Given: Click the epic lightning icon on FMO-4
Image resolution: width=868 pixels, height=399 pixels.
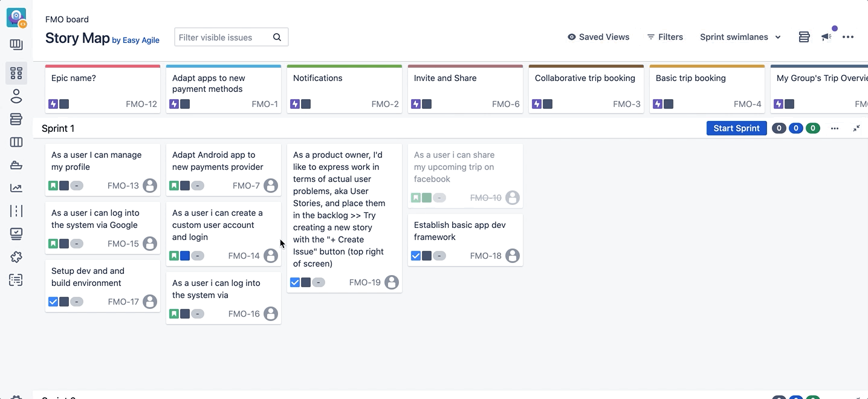Looking at the screenshot, I should [658, 104].
